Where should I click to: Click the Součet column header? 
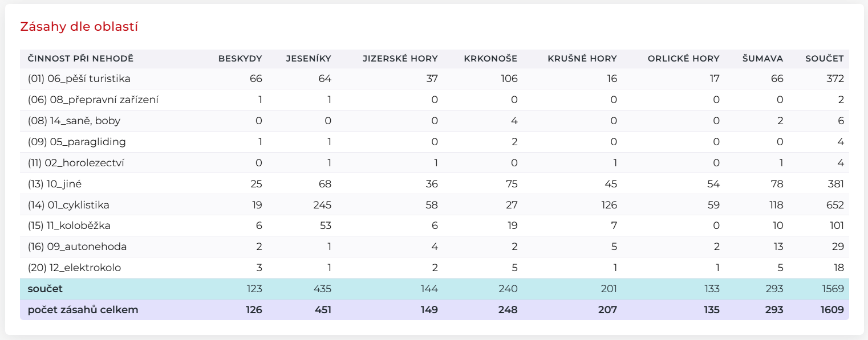[824, 59]
